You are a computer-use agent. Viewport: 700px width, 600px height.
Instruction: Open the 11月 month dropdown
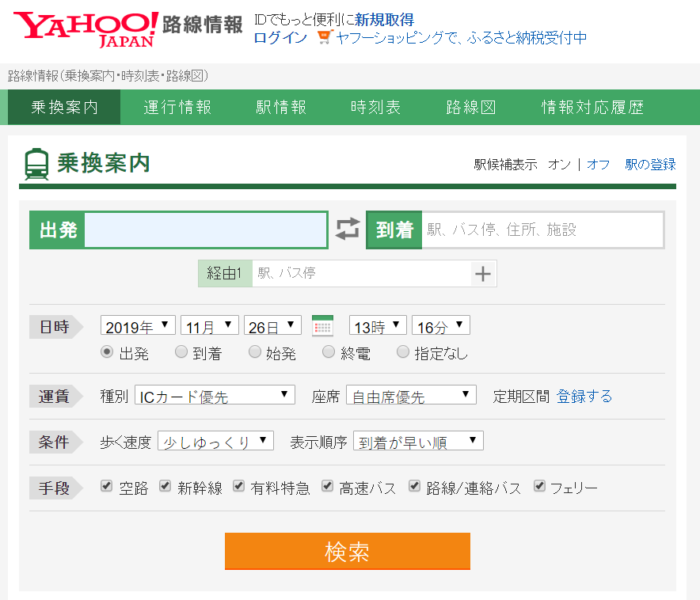click(209, 325)
